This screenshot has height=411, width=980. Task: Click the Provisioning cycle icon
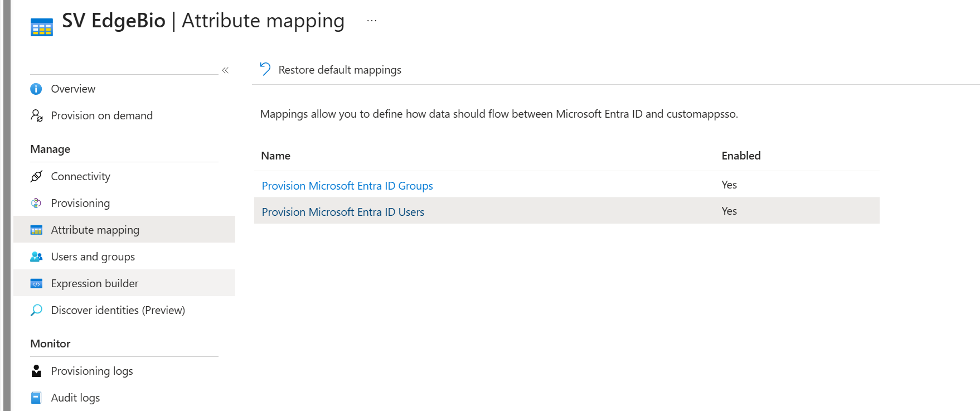point(36,203)
